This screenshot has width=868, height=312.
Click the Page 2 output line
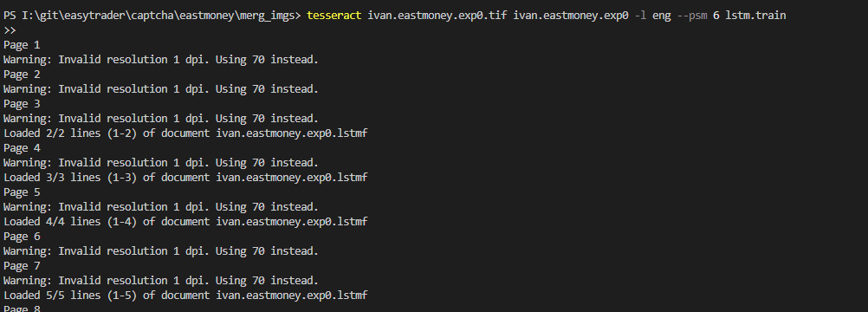click(22, 75)
